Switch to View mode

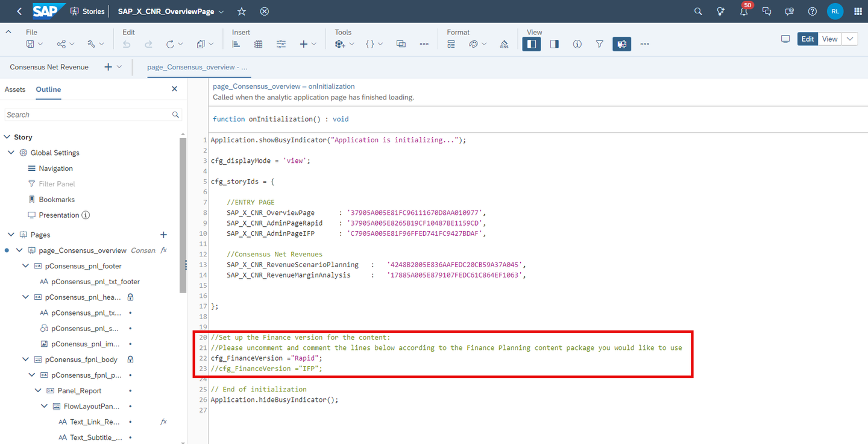point(830,39)
